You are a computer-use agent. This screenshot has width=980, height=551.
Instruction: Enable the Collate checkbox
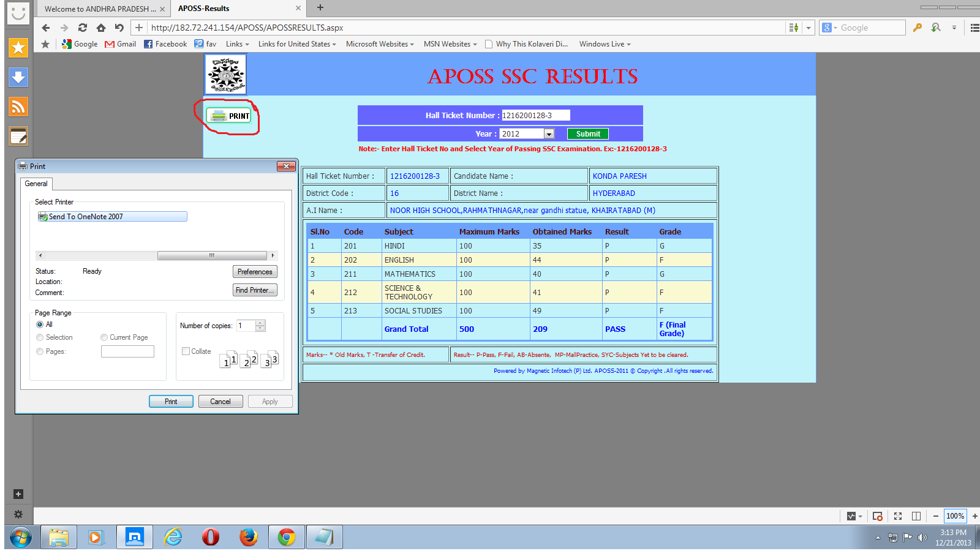tap(186, 351)
